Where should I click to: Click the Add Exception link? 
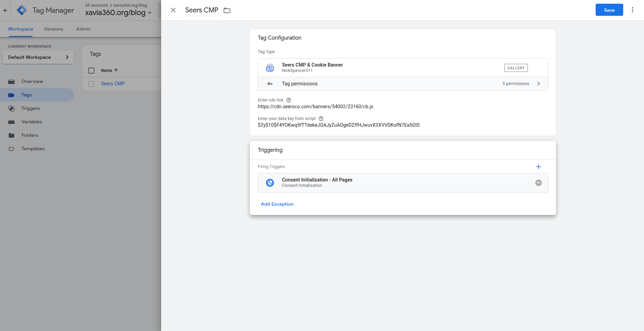(277, 204)
